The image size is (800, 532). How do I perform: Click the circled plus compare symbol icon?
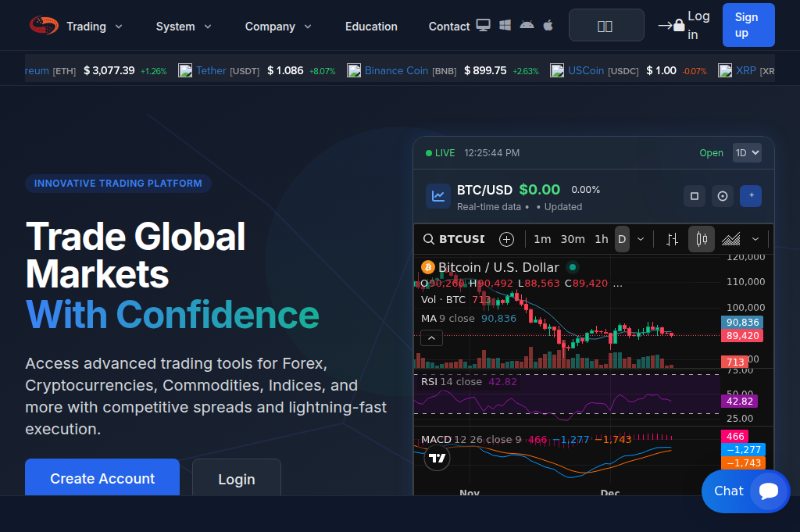[505, 239]
